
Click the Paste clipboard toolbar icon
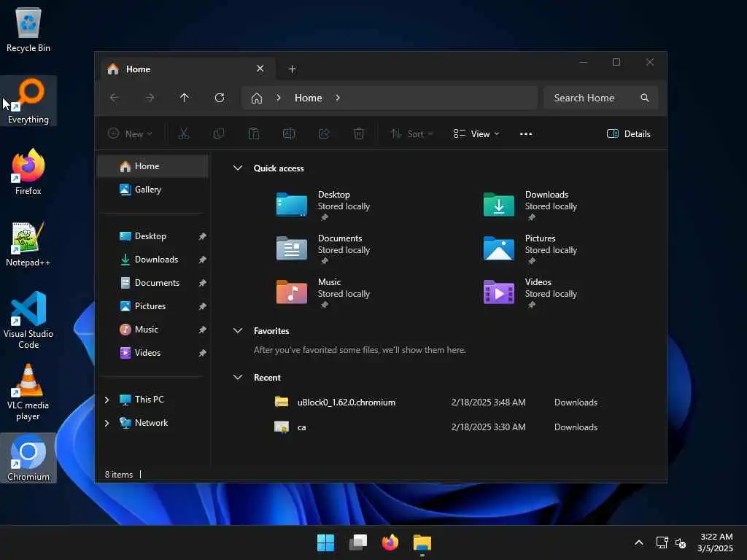pyautogui.click(x=254, y=134)
